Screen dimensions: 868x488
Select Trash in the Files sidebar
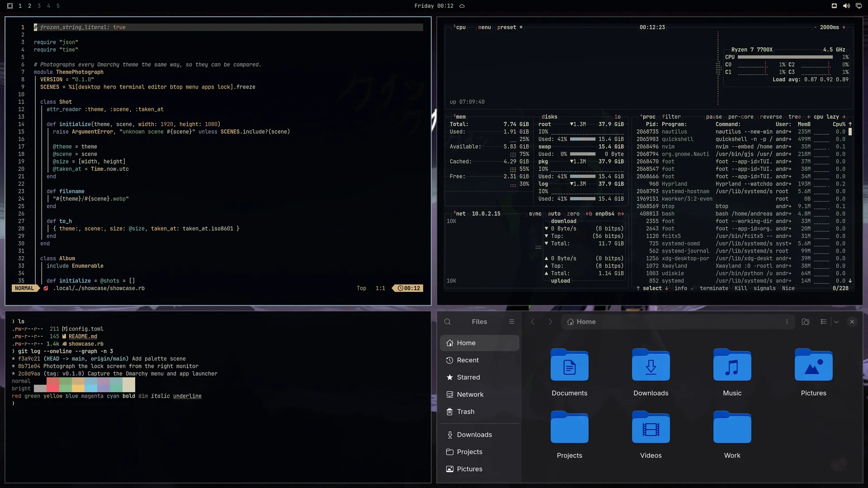pyautogui.click(x=480, y=412)
